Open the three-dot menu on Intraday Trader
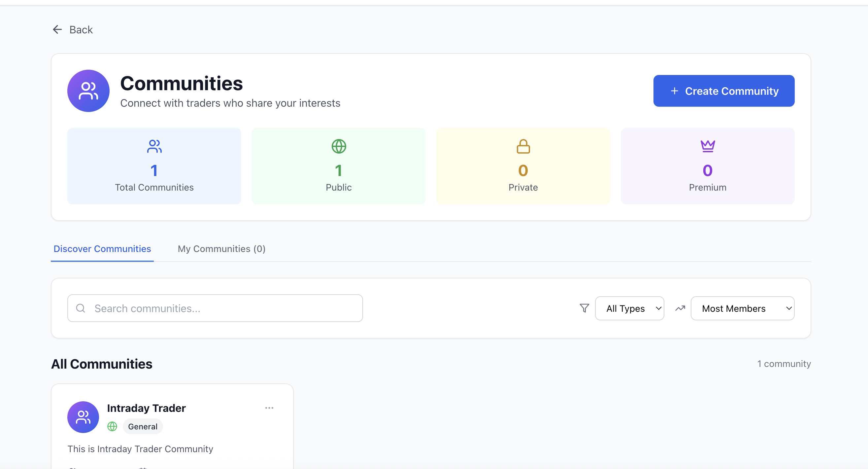The image size is (868, 469). click(269, 408)
